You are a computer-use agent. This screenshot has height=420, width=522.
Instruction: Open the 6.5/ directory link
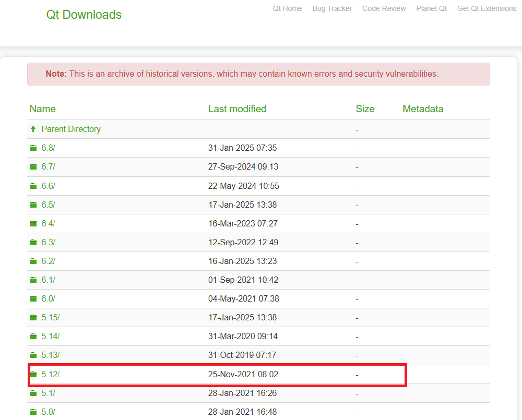(x=48, y=205)
